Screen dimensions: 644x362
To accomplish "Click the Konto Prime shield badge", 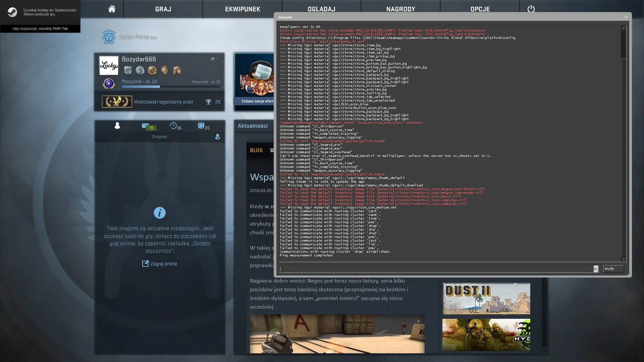I will [x=109, y=37].
